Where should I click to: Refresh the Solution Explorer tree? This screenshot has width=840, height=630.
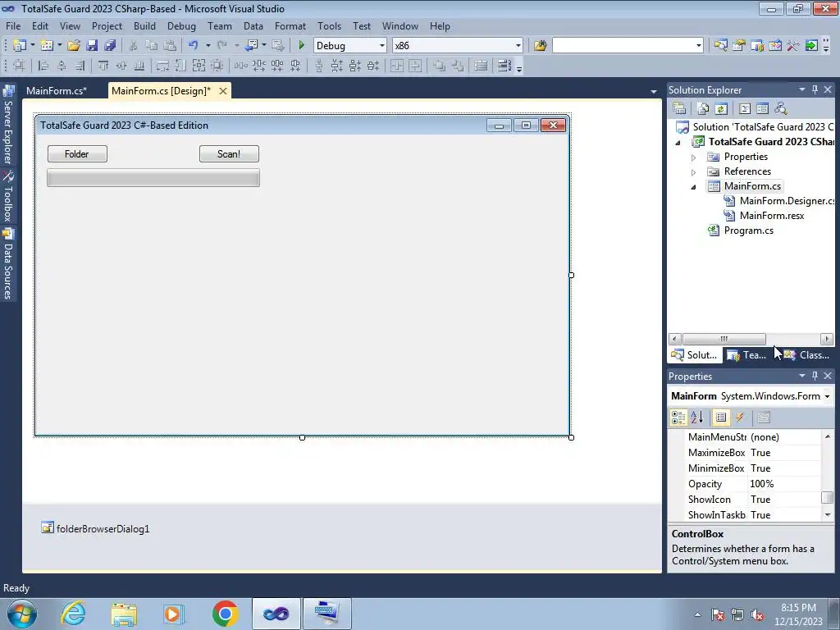tap(721, 108)
